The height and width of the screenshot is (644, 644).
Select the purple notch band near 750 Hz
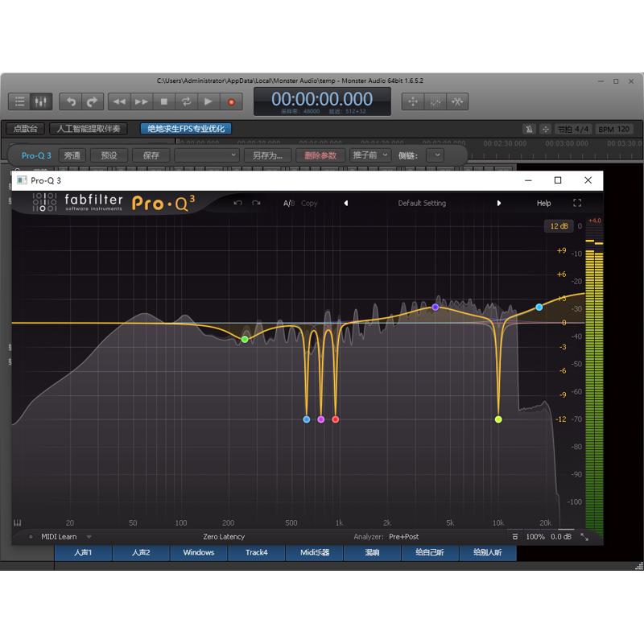pos(321,419)
